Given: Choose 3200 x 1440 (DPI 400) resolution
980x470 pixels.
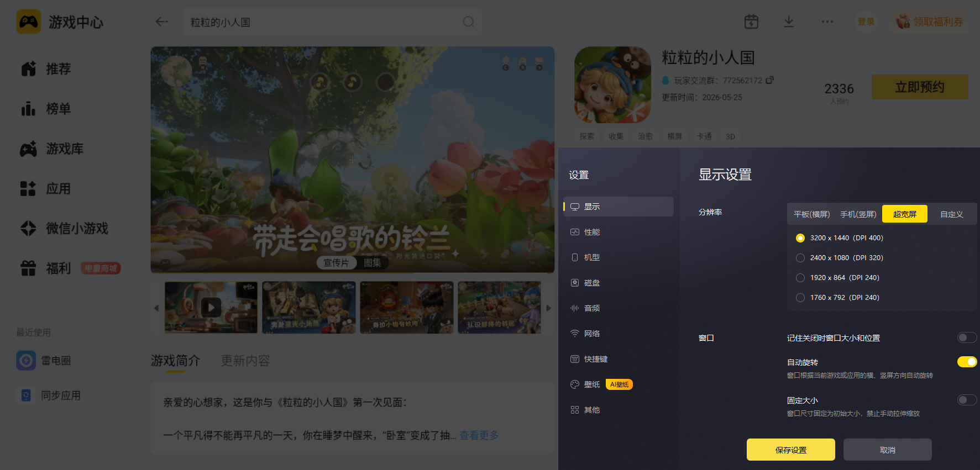Looking at the screenshot, I should click(x=800, y=238).
